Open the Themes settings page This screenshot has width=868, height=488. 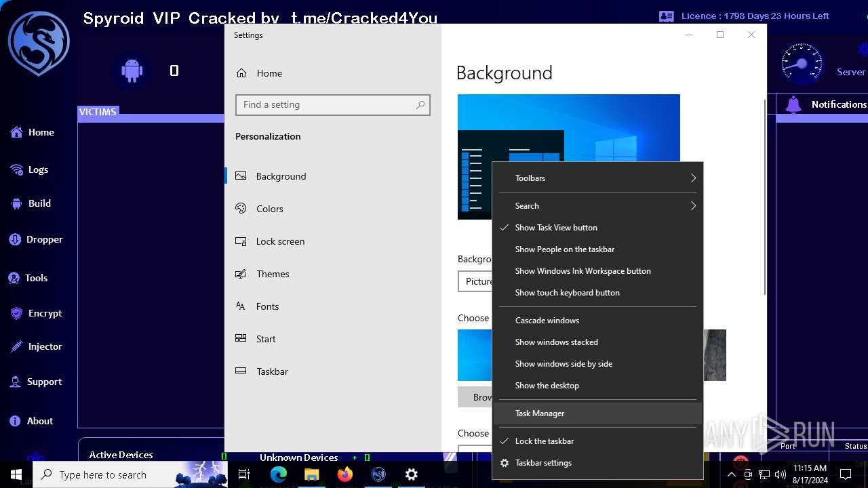point(333,274)
